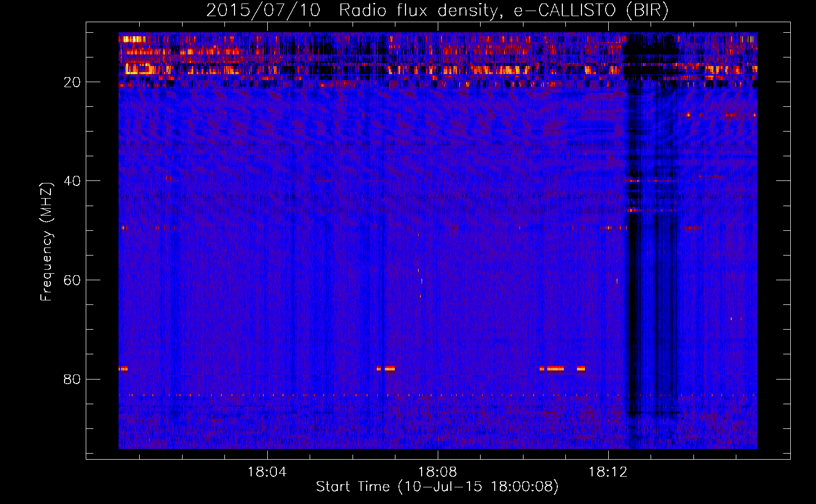Click the "Start Time (10-Jul-15 18:00:08)" label
Image resolution: width=816 pixels, height=504 pixels.
tap(437, 487)
